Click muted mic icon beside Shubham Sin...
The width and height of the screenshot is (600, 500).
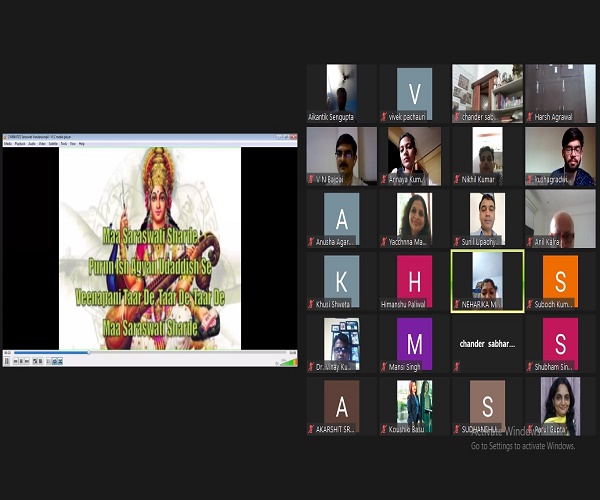click(530, 367)
